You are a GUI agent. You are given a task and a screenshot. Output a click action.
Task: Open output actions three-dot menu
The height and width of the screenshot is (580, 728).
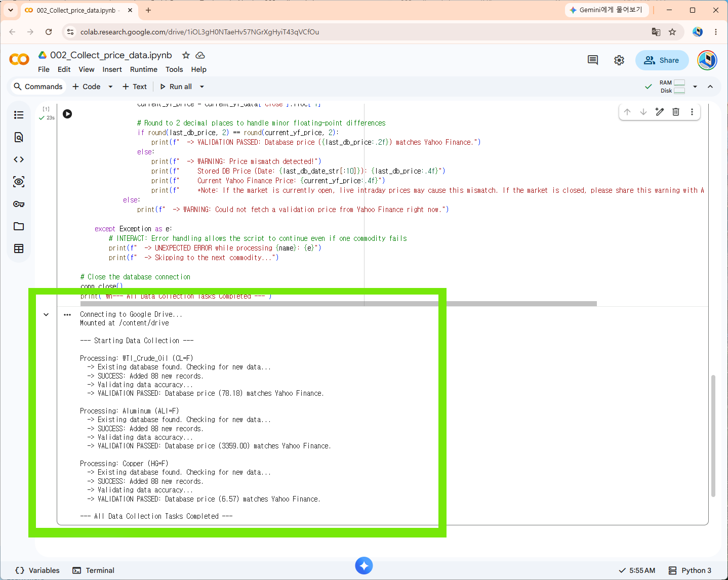click(67, 315)
